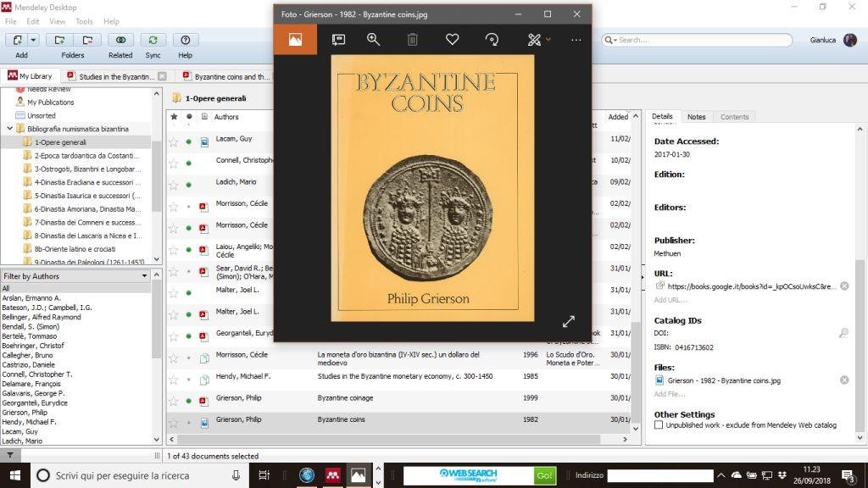Remove attached file with its X icon
This screenshot has height=488, width=868.
tap(844, 380)
